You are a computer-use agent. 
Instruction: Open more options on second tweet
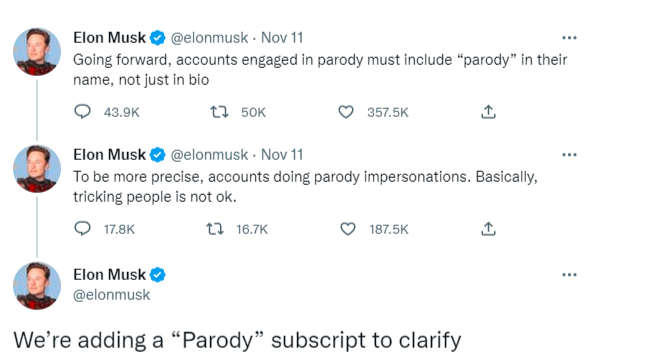[x=569, y=154]
